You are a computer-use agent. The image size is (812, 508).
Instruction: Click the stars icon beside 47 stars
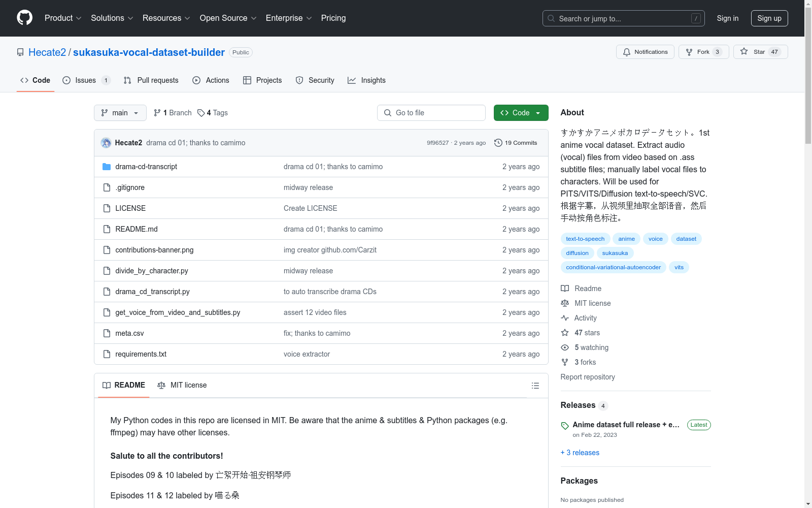pyautogui.click(x=565, y=333)
